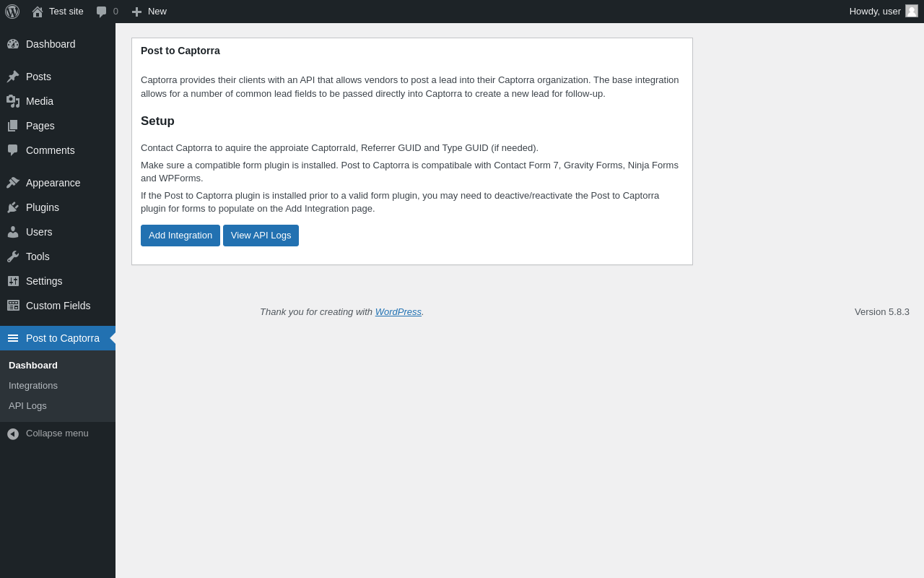Screen dimensions: 924x578
Task: Click the Users person icon
Action: pos(13,232)
